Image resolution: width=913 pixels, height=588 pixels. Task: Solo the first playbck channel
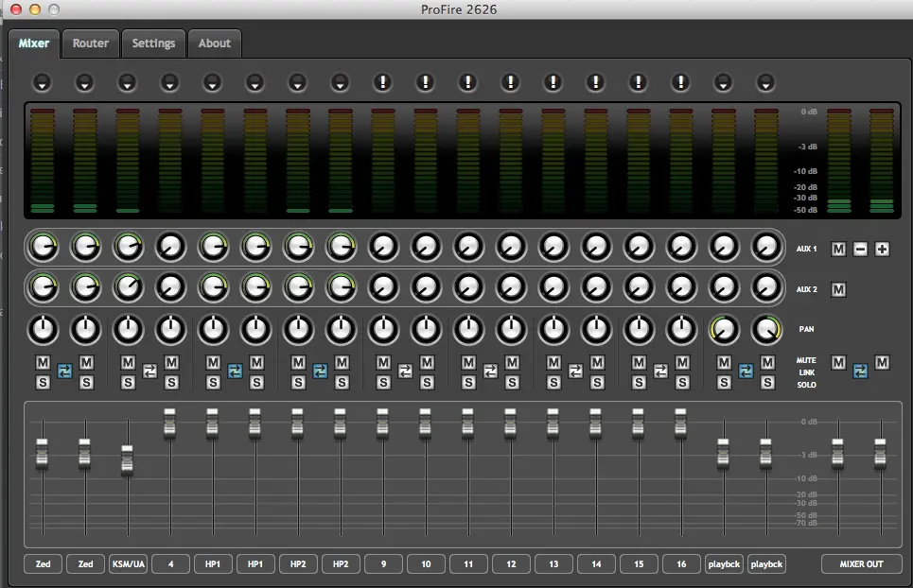[x=724, y=383]
